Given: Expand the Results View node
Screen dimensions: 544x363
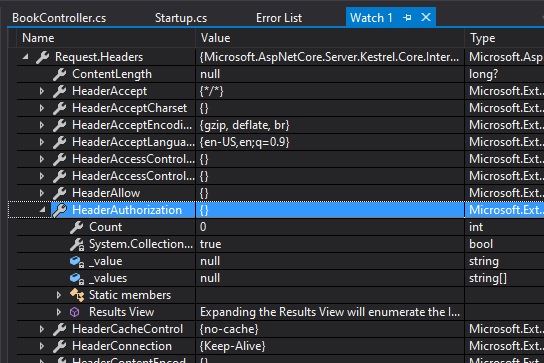Looking at the screenshot, I should [59, 312].
